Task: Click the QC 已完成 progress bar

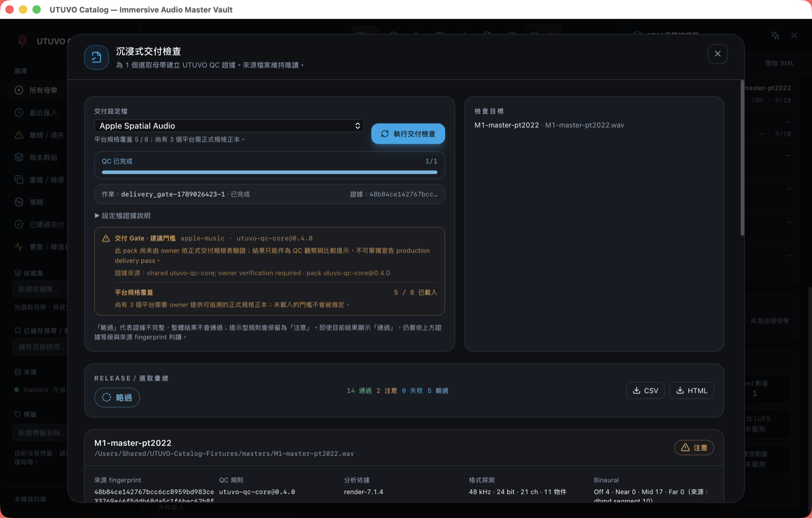Action: click(x=269, y=172)
